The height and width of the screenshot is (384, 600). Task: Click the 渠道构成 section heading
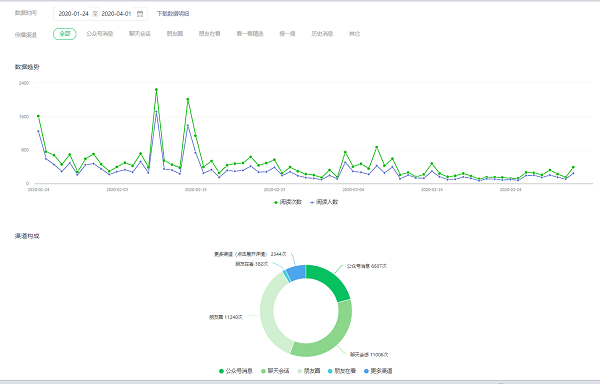(x=27, y=236)
